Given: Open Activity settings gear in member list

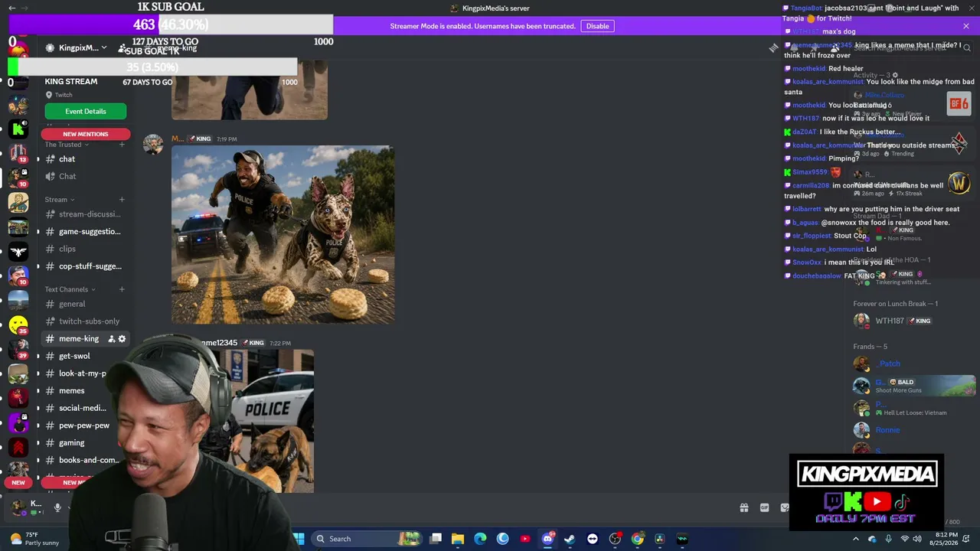Looking at the screenshot, I should (x=895, y=76).
